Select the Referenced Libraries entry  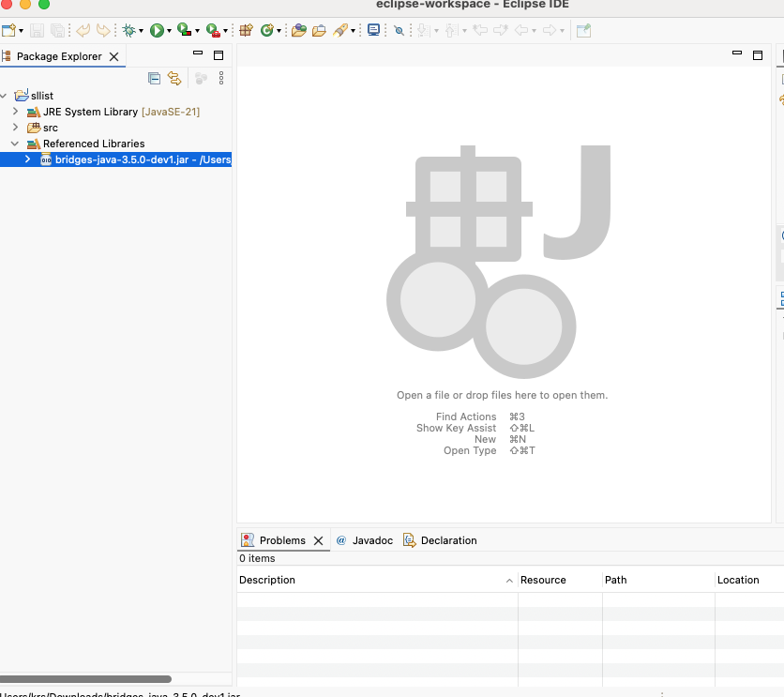[x=94, y=144]
